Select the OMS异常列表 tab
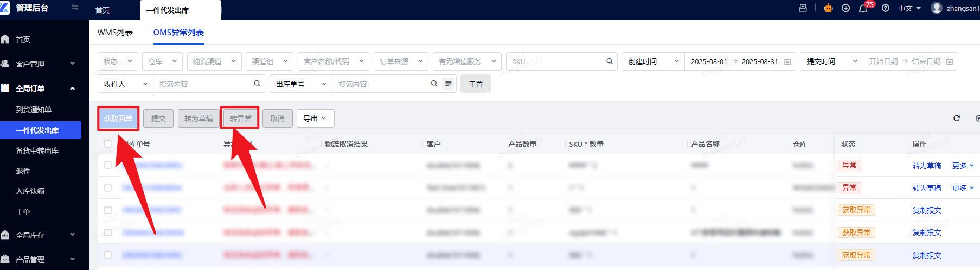Viewport: 980px width, 270px height. [178, 33]
